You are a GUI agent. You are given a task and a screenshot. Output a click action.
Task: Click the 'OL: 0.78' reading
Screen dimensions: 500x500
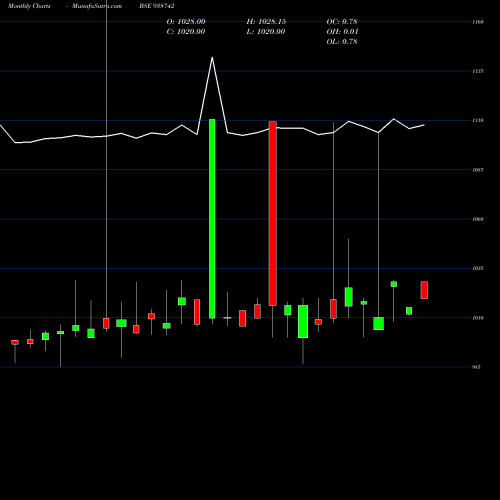(342, 42)
